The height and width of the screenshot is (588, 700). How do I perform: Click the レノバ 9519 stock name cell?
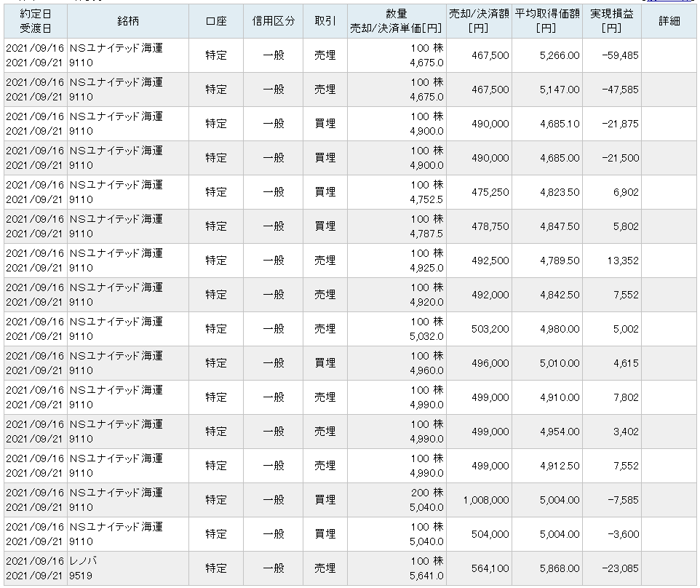point(128,568)
